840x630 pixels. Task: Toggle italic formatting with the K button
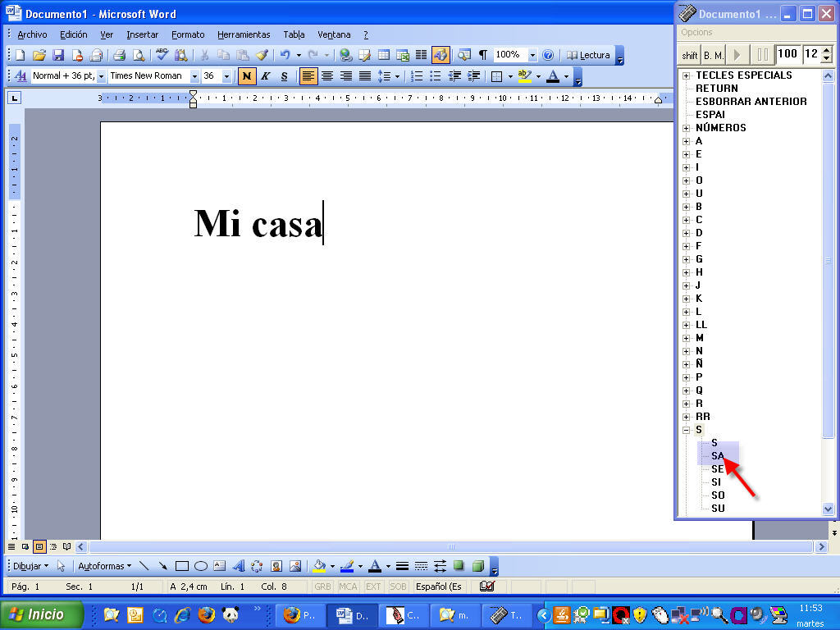266,76
